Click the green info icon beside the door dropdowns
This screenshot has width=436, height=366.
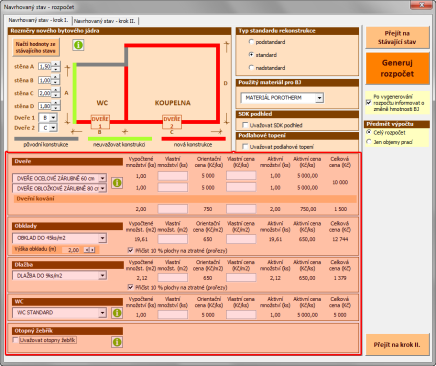(117, 183)
